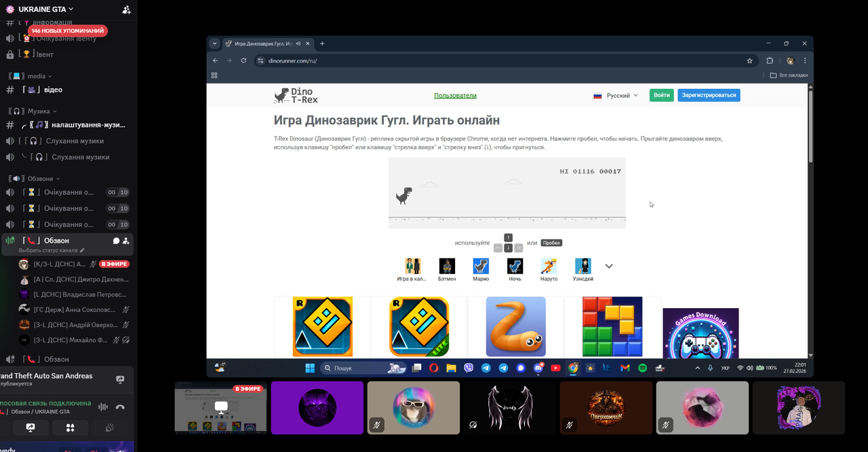Image resolution: width=868 pixels, height=452 pixels.
Task: Choose the Ночь game mode
Action: [515, 269]
